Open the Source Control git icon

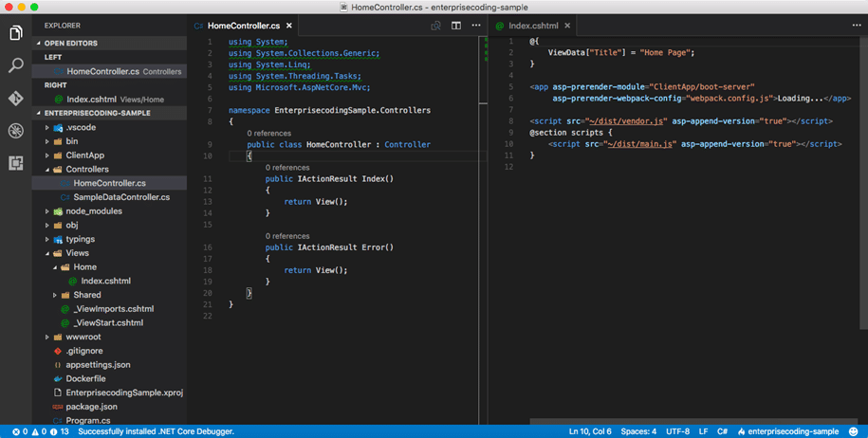tap(16, 98)
